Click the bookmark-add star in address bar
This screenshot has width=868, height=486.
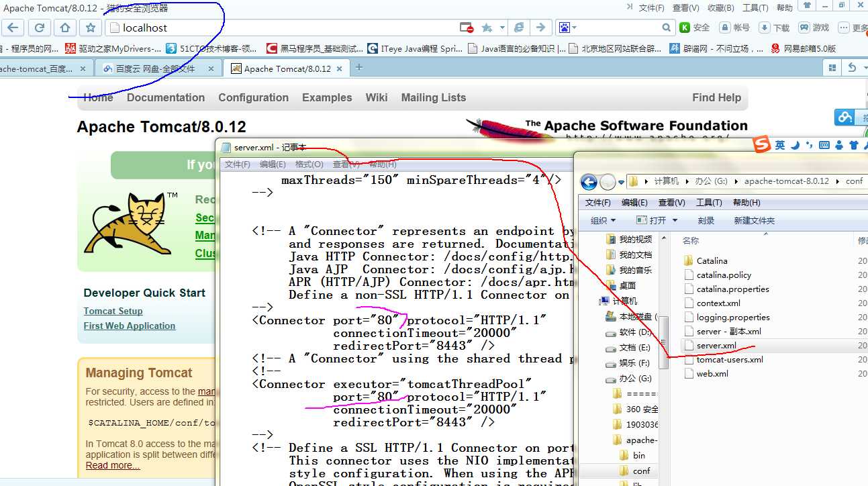click(x=487, y=28)
